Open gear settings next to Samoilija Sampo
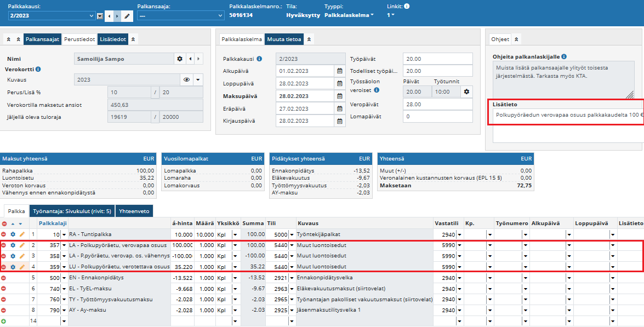The image size is (644, 327). 179,59
